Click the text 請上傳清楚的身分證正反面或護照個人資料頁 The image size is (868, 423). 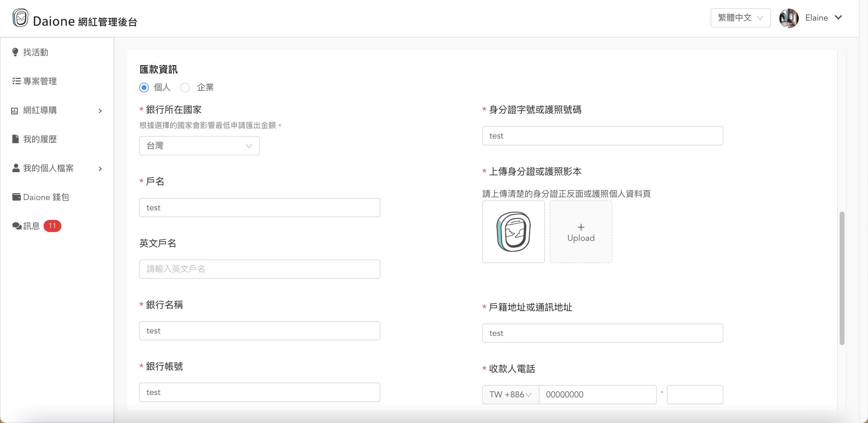click(566, 194)
